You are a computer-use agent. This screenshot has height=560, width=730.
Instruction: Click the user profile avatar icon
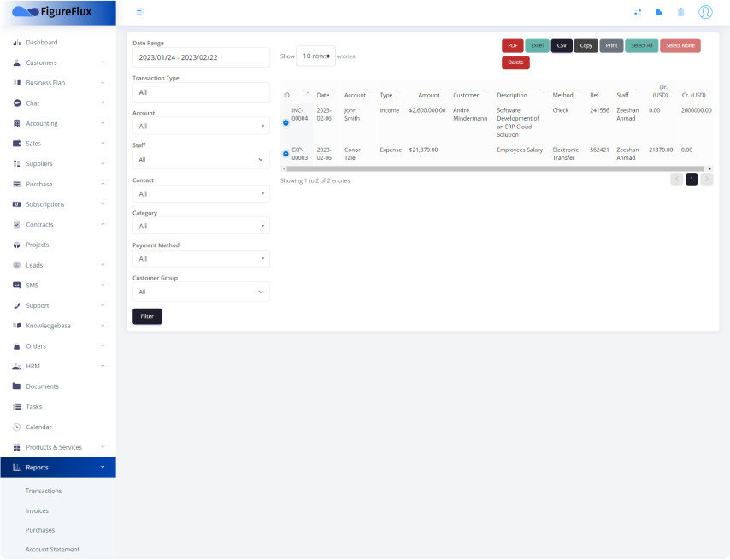coord(705,12)
